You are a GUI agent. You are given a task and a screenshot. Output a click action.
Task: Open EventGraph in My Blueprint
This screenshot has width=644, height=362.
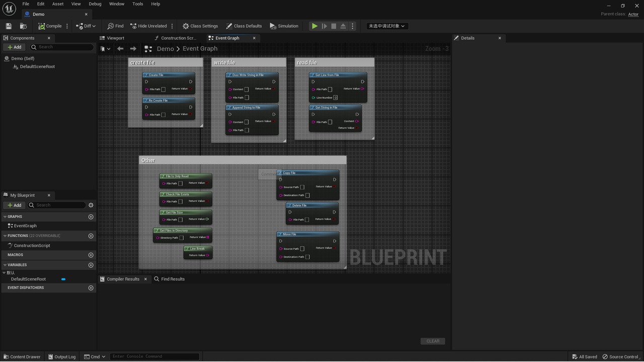(x=25, y=226)
